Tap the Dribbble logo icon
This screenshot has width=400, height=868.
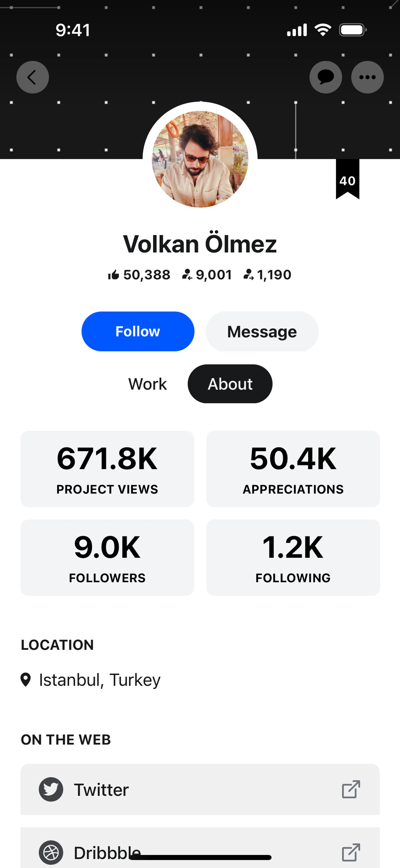click(51, 853)
